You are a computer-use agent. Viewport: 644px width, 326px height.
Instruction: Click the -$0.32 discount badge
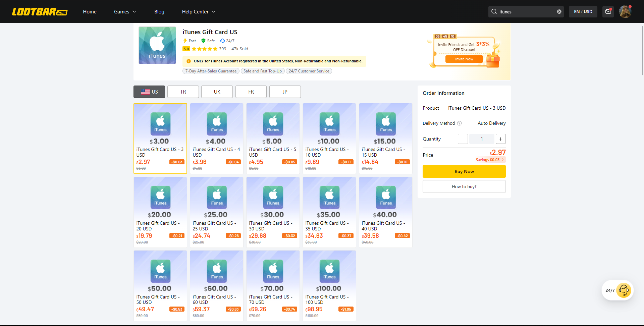(x=290, y=236)
